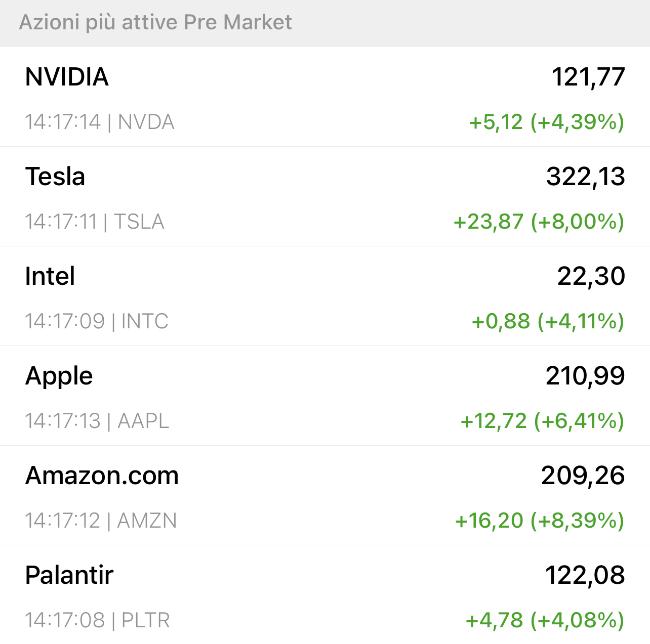Screen dimensions: 650x644
Task: Select the Intel stock name
Action: click(x=50, y=276)
